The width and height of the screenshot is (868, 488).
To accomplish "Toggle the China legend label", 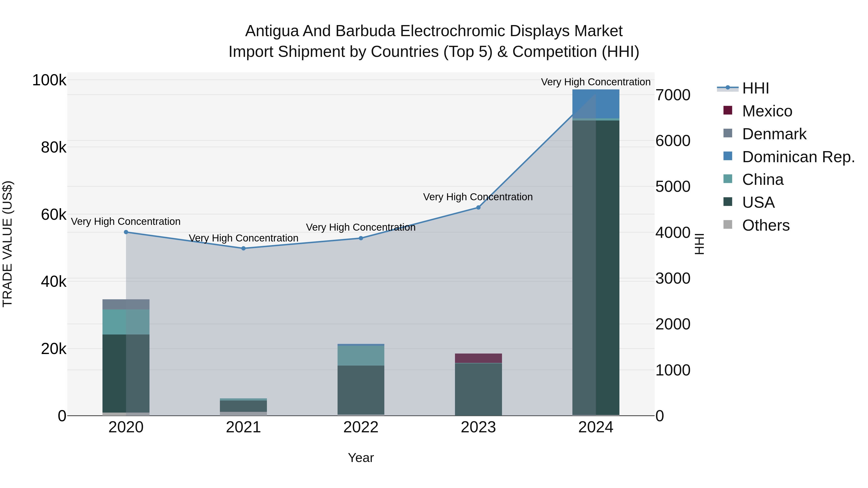I will pyautogui.click(x=763, y=180).
